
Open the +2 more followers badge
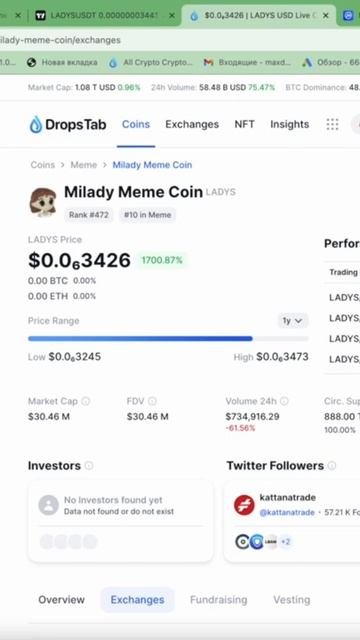pyautogui.click(x=285, y=542)
